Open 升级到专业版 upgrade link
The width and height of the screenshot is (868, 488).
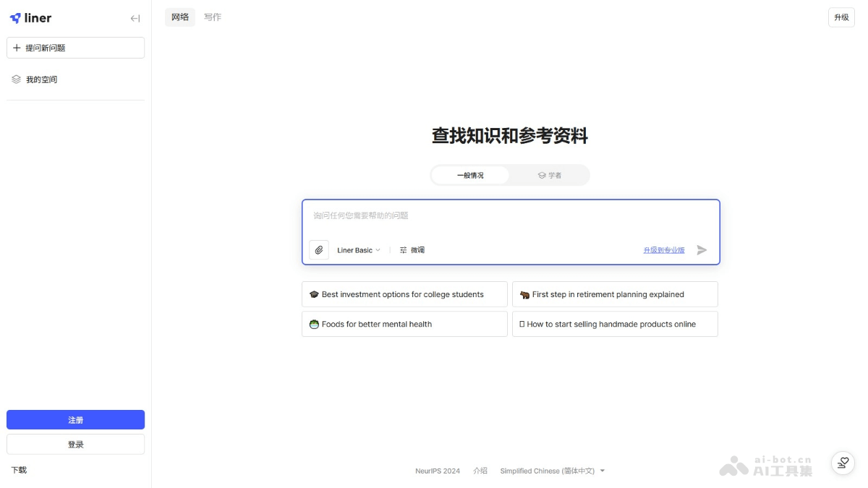click(665, 249)
